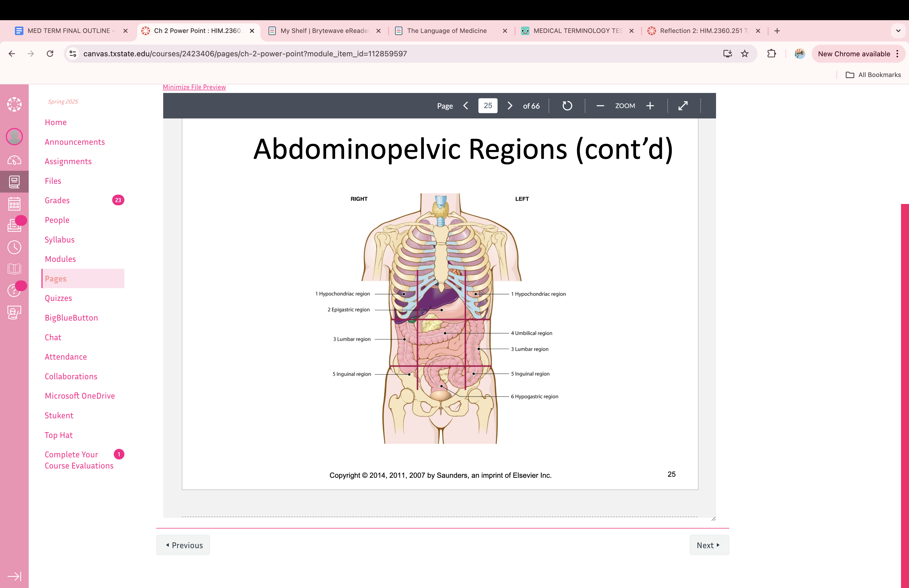Open All Bookmarks folder
909x588 pixels.
click(873, 75)
